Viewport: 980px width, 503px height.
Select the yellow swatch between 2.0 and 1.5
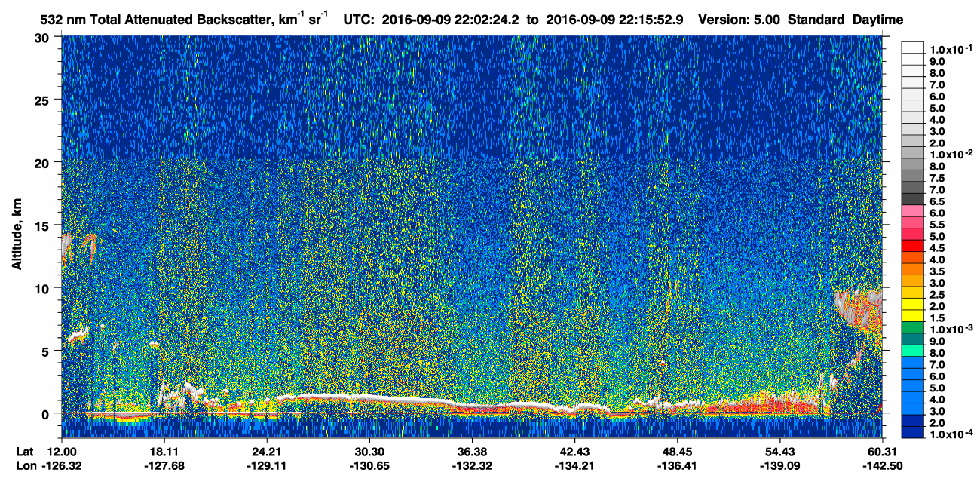(912, 316)
